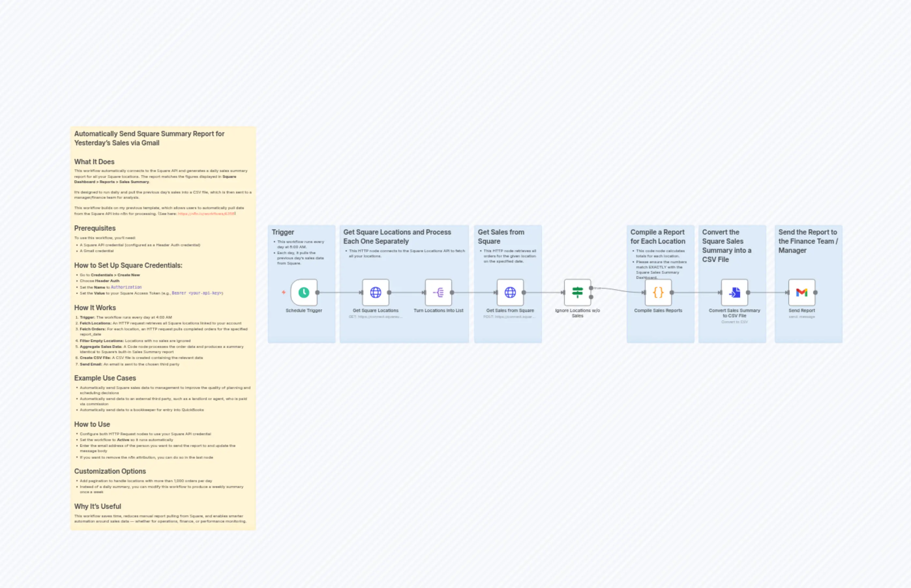Click the Convert Sales Summary to CSV file icon

[x=734, y=292]
